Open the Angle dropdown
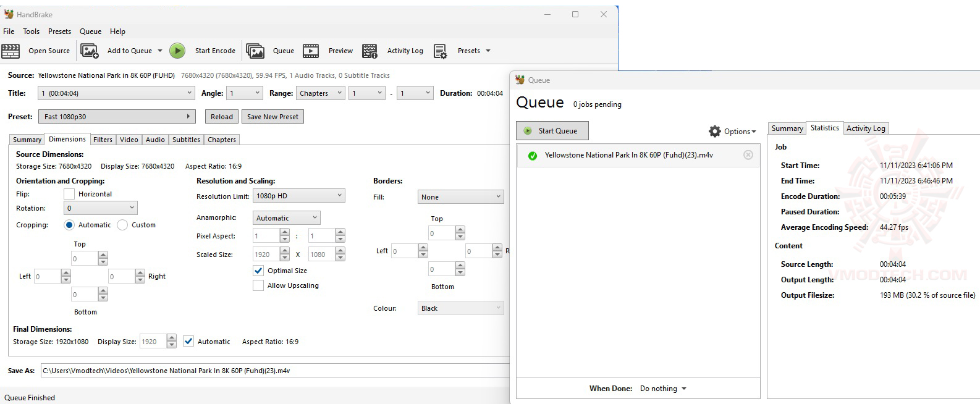The height and width of the screenshot is (404, 980). [245, 93]
